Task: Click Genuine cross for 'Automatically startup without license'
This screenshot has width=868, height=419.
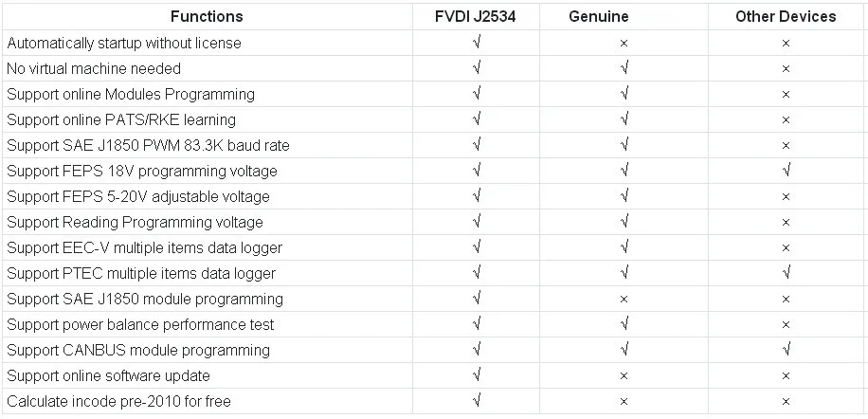Action: pyautogui.click(x=624, y=44)
